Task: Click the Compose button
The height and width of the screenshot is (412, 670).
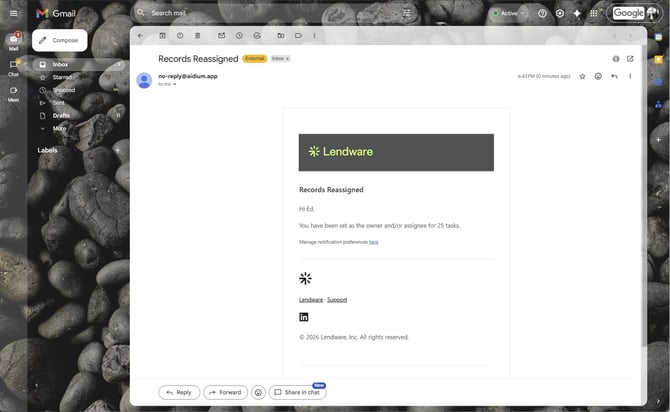Action: pos(59,40)
